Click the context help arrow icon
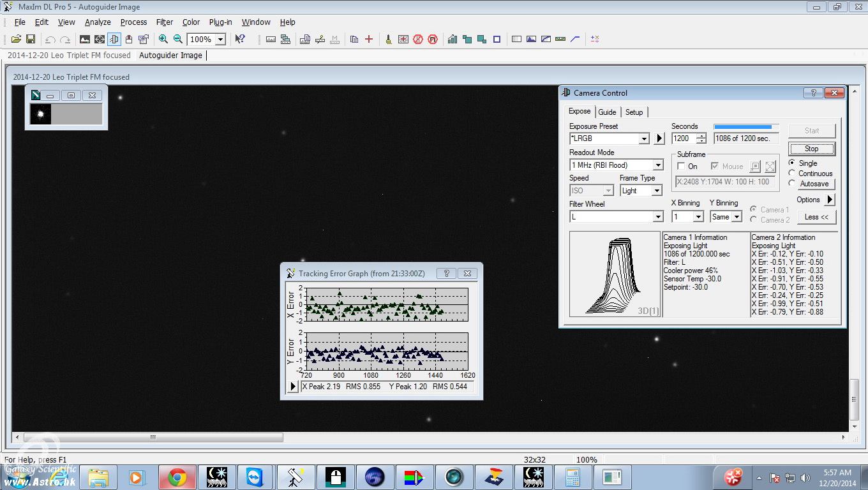The height and width of the screenshot is (490, 868). [240, 39]
